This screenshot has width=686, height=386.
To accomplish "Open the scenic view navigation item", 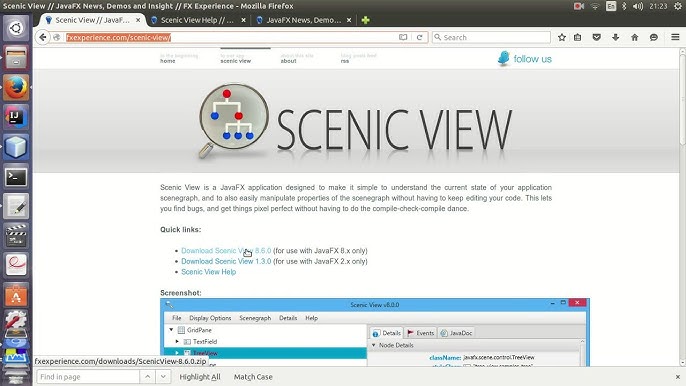I will pyautogui.click(x=236, y=61).
